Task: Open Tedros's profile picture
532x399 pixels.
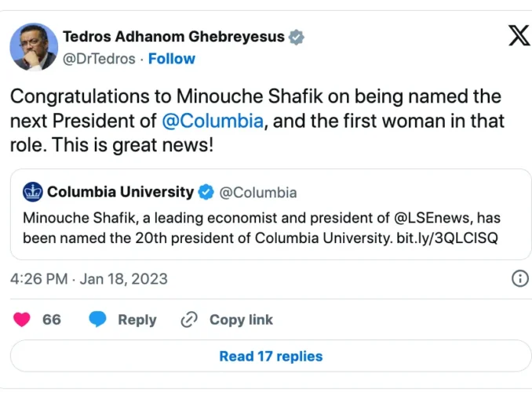Action: (34, 47)
